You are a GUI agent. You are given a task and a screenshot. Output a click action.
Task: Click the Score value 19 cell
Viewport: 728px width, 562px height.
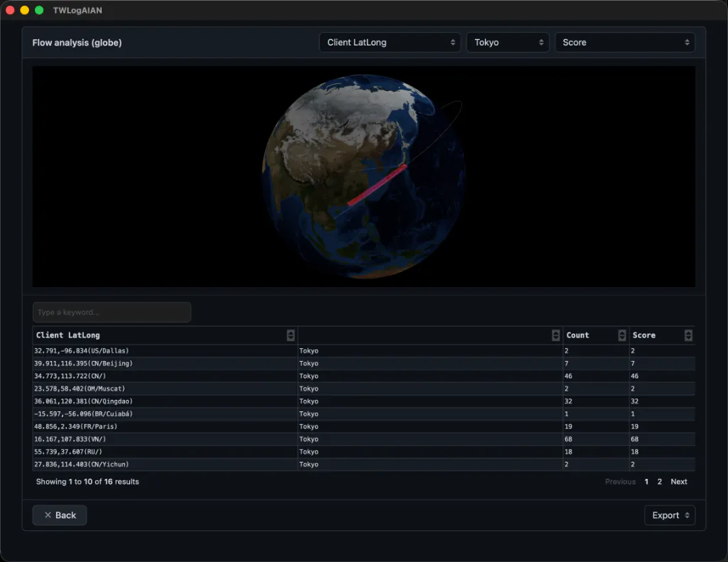click(x=662, y=426)
